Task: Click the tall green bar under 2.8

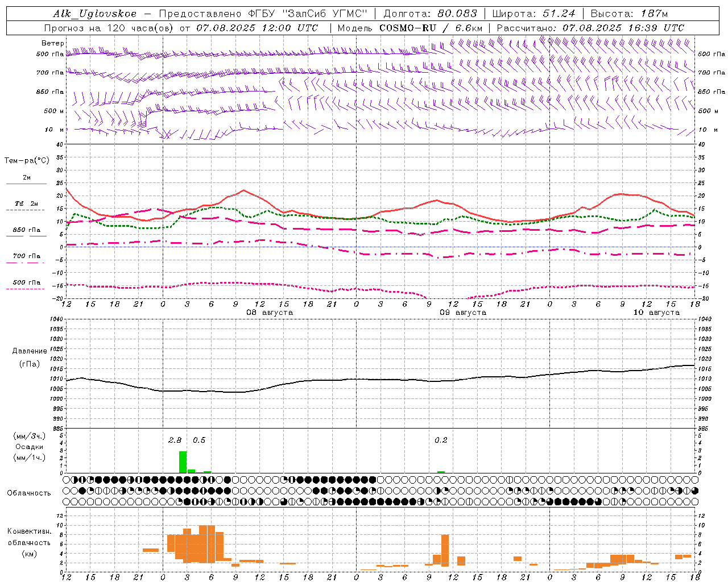Action: click(x=183, y=462)
